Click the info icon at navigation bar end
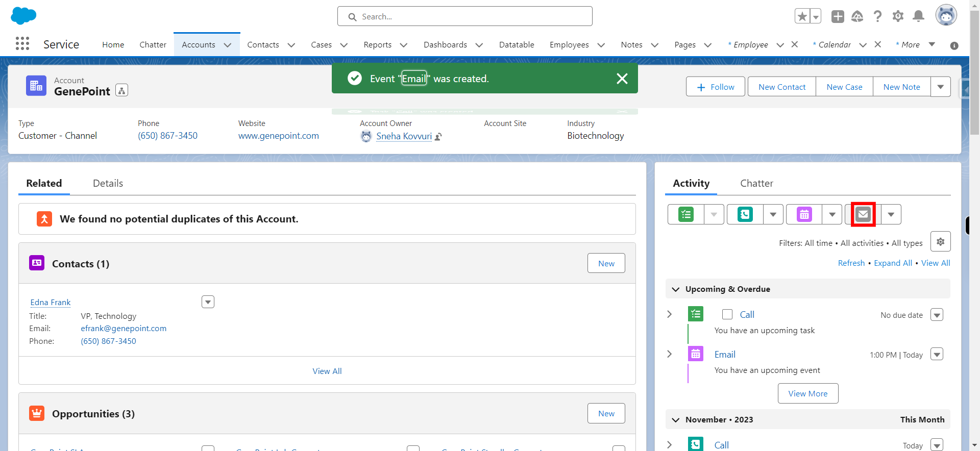 click(x=954, y=45)
